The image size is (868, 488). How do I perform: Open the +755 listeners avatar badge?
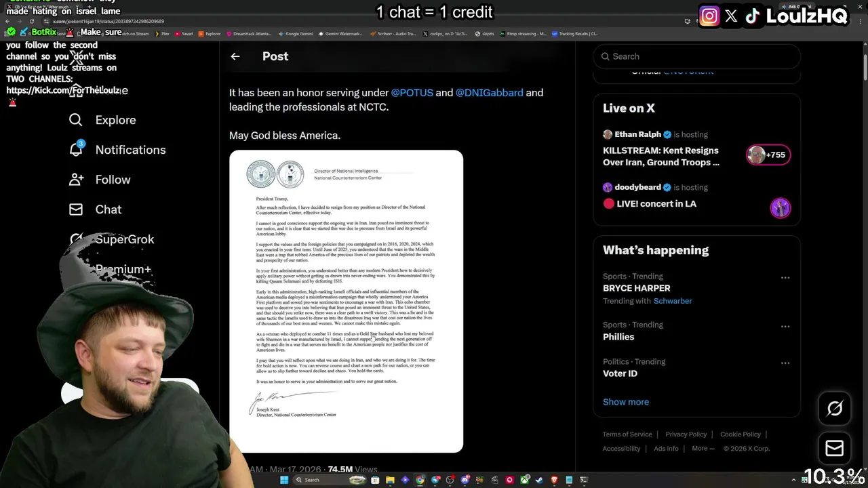coord(768,155)
